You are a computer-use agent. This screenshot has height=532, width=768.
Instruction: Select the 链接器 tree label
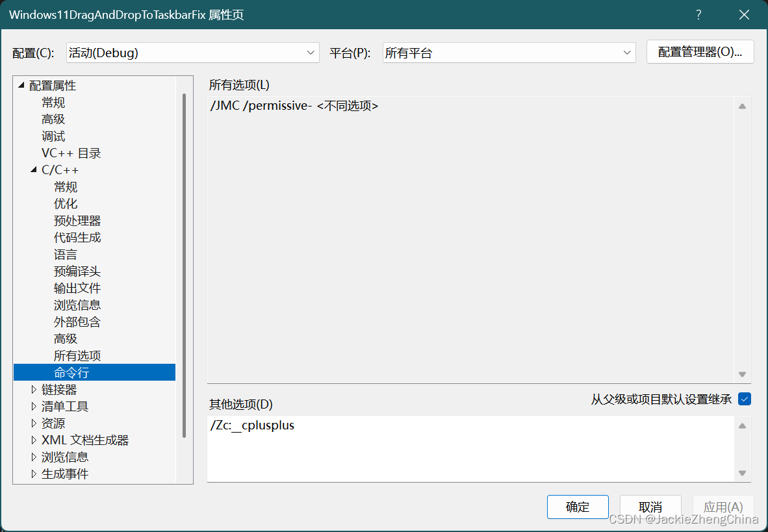tap(59, 390)
